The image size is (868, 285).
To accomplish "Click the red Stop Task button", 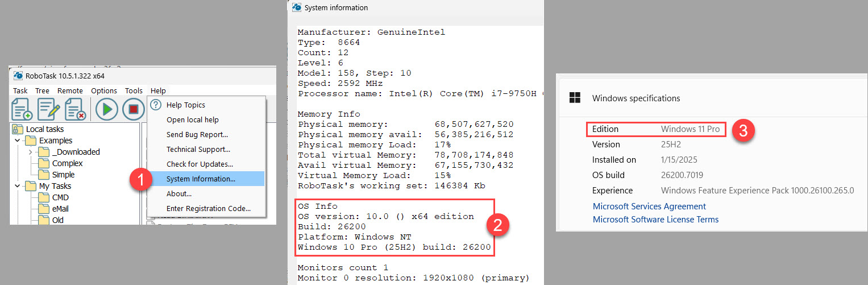I will tap(134, 109).
